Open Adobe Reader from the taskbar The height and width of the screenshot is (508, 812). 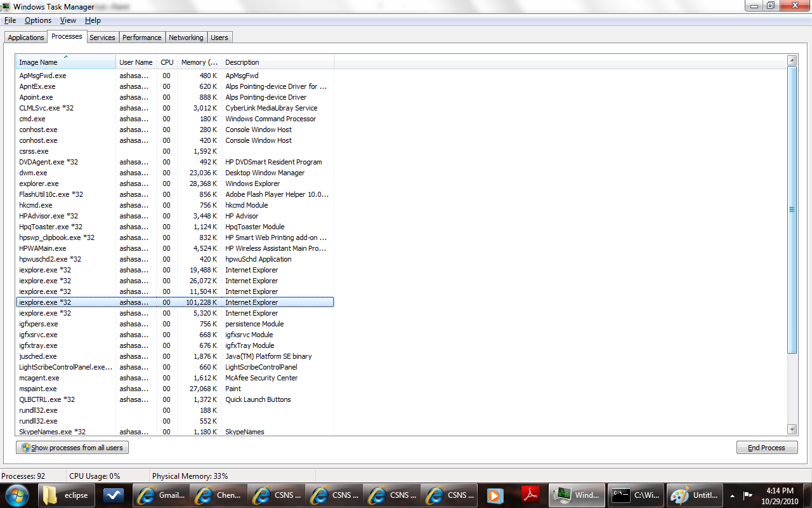pos(530,495)
